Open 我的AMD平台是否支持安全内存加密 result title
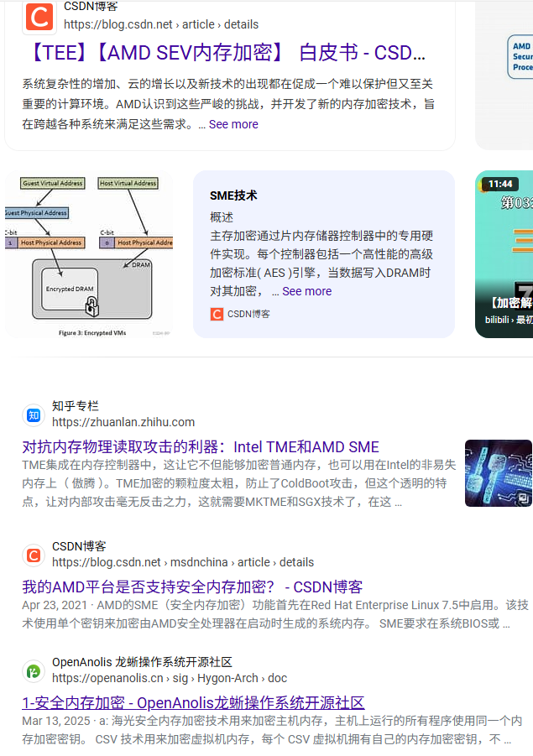The width and height of the screenshot is (533, 756). pyautogui.click(x=192, y=587)
